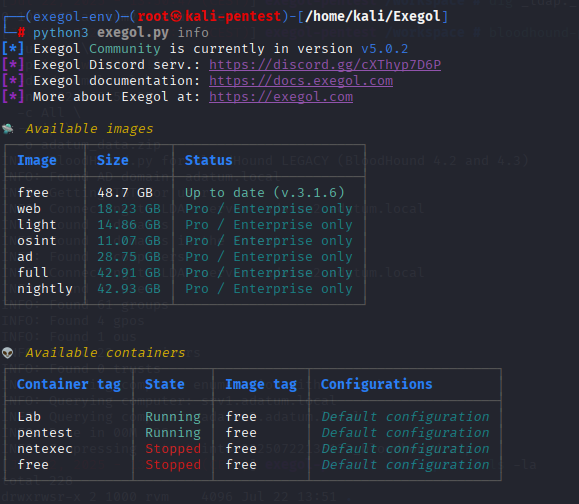The width and height of the screenshot is (579, 504).
Task: Click the Running state of pentest container
Action: click(173, 433)
